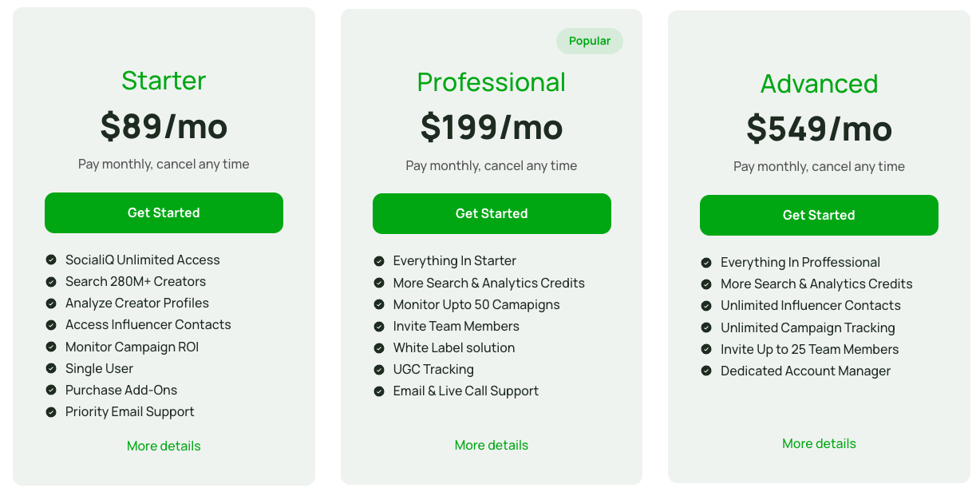Click the checkmark next to White Label solution

point(377,347)
